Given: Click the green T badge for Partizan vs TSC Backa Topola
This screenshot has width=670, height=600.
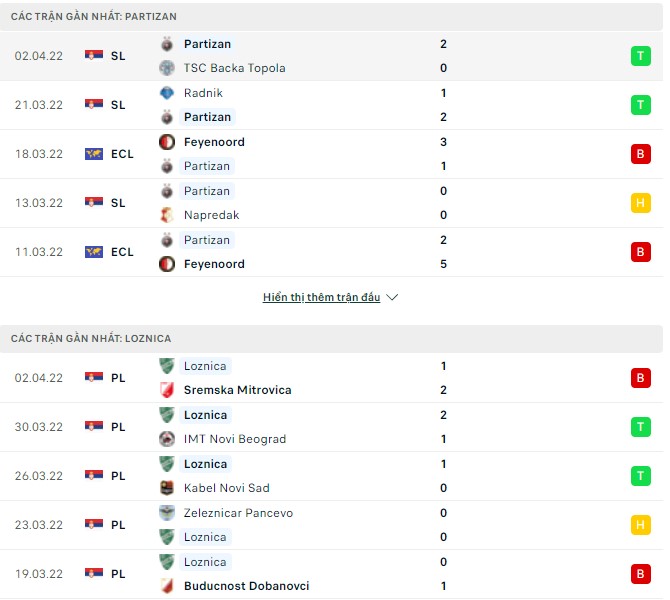Looking at the screenshot, I should click(x=640, y=56).
